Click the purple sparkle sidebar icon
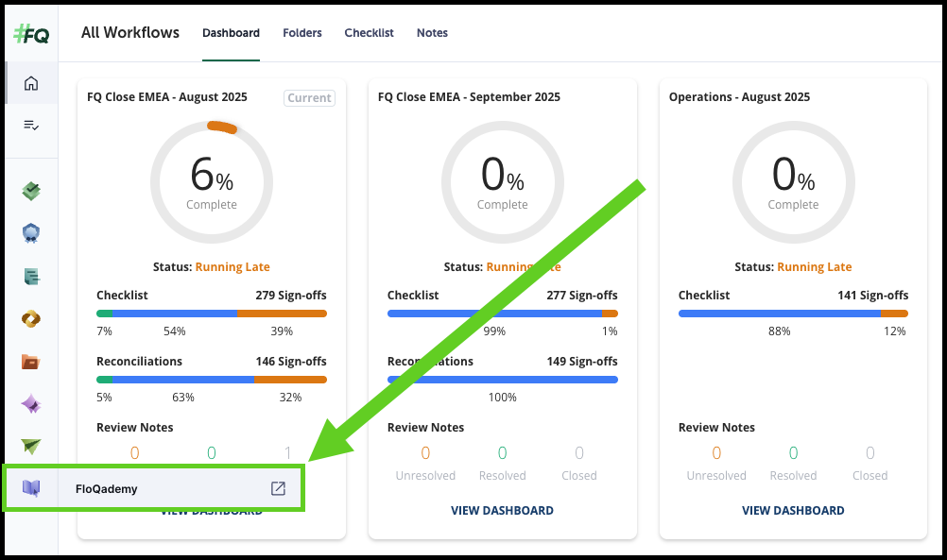 (31, 404)
